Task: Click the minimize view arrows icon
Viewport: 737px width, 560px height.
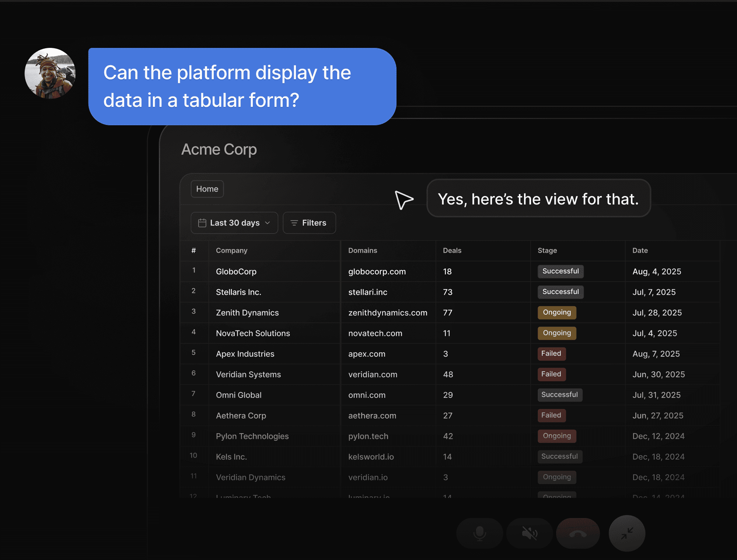Action: [x=627, y=533]
